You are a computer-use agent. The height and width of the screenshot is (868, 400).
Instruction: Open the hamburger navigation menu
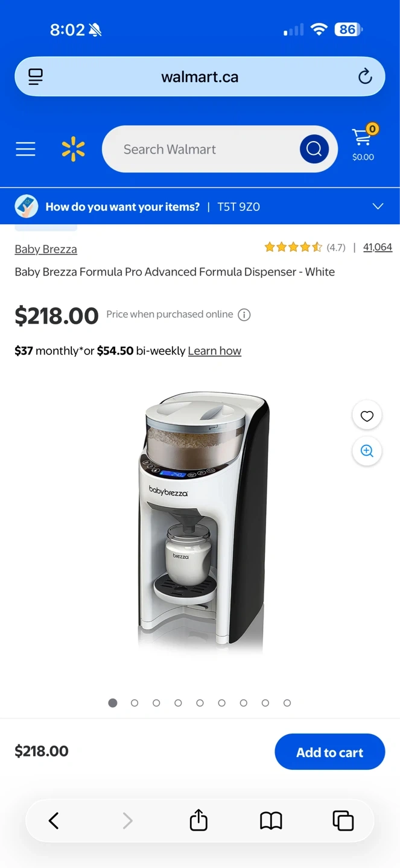click(25, 149)
